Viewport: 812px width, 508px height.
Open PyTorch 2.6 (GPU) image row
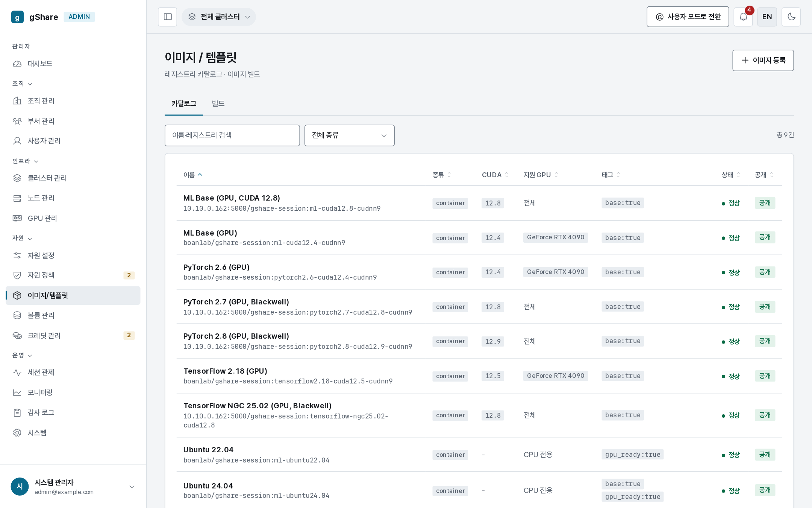(x=479, y=272)
